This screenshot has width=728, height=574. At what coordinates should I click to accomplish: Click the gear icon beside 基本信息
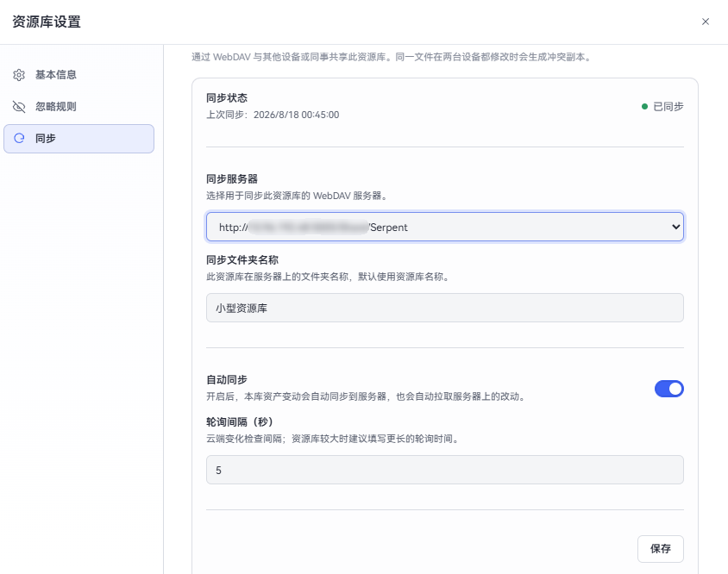pyautogui.click(x=19, y=75)
